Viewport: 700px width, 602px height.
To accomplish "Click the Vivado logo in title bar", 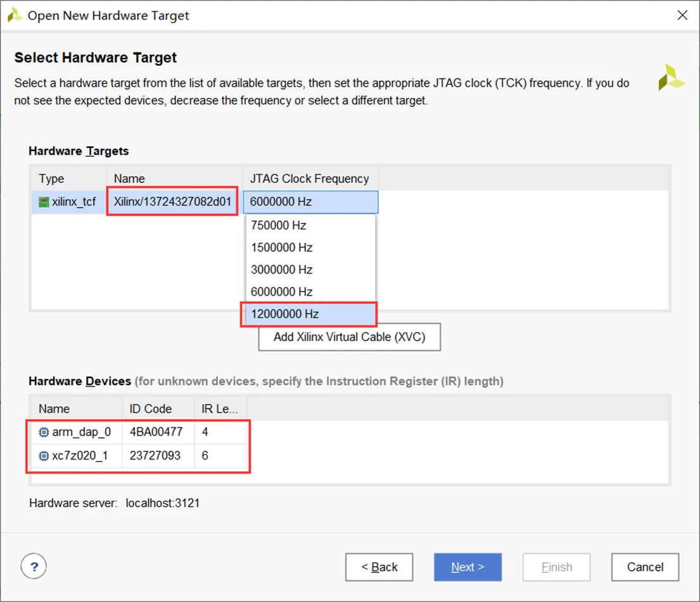I will click(x=15, y=15).
